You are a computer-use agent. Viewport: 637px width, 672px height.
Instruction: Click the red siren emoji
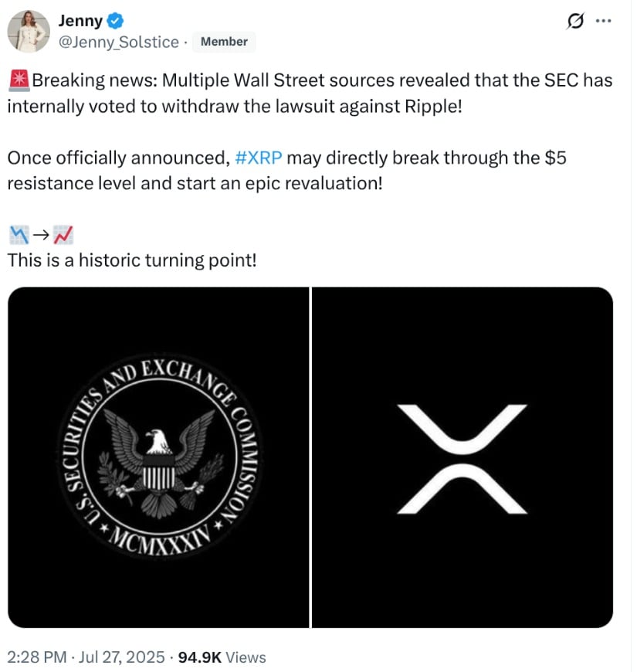point(19,80)
